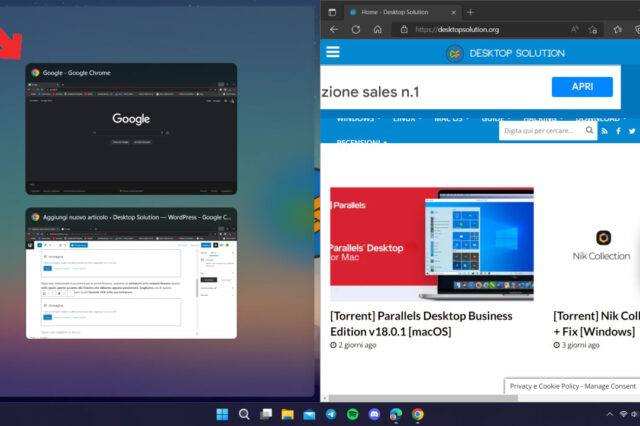
Task: Open Edge home page button
Action: coord(378,29)
